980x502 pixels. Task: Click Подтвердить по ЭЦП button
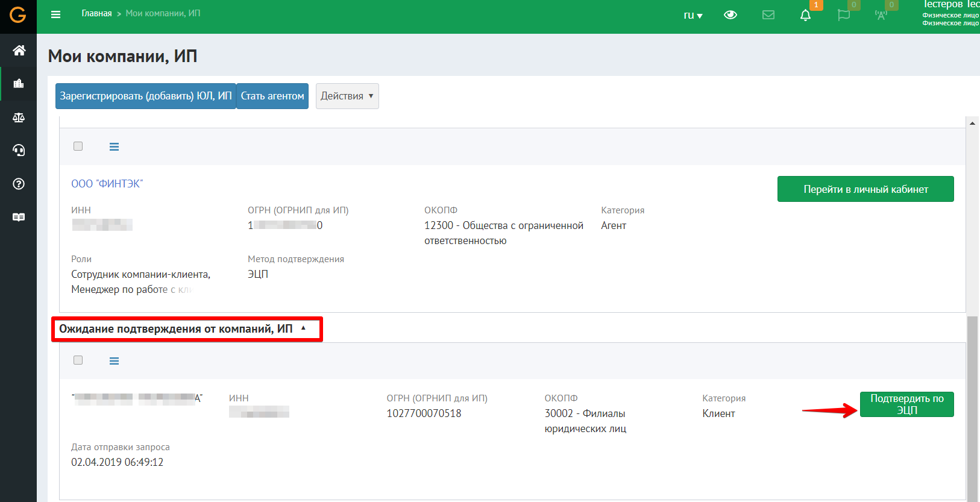click(907, 404)
